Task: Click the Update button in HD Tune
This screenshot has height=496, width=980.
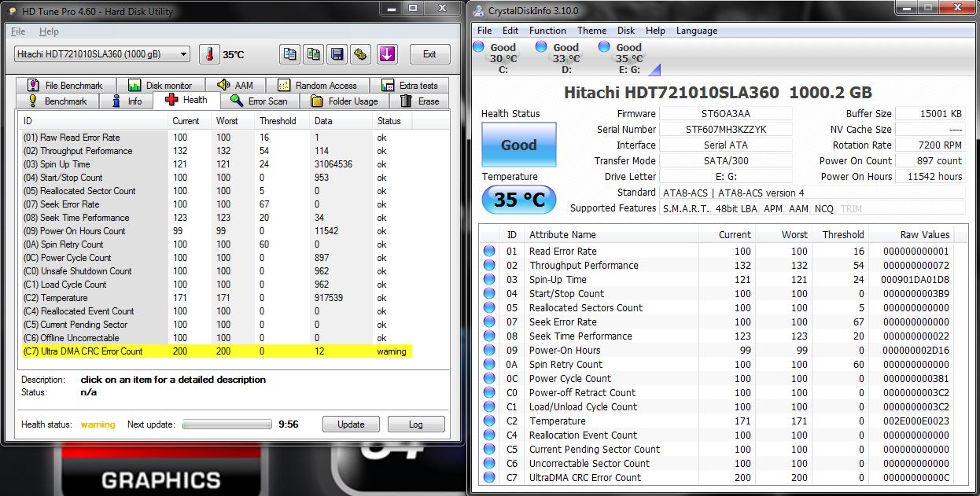Action: point(351,424)
